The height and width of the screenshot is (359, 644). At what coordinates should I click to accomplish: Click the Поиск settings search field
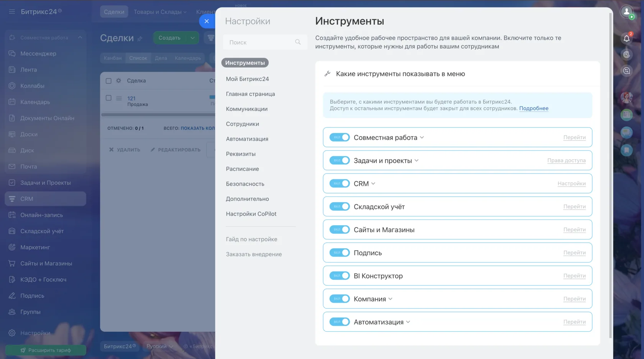click(x=265, y=42)
